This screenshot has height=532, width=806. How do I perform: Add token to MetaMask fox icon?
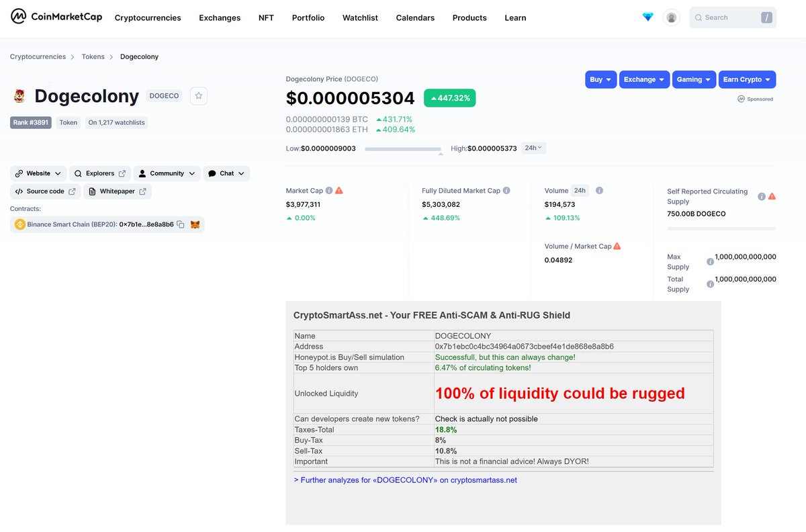pyautogui.click(x=195, y=224)
